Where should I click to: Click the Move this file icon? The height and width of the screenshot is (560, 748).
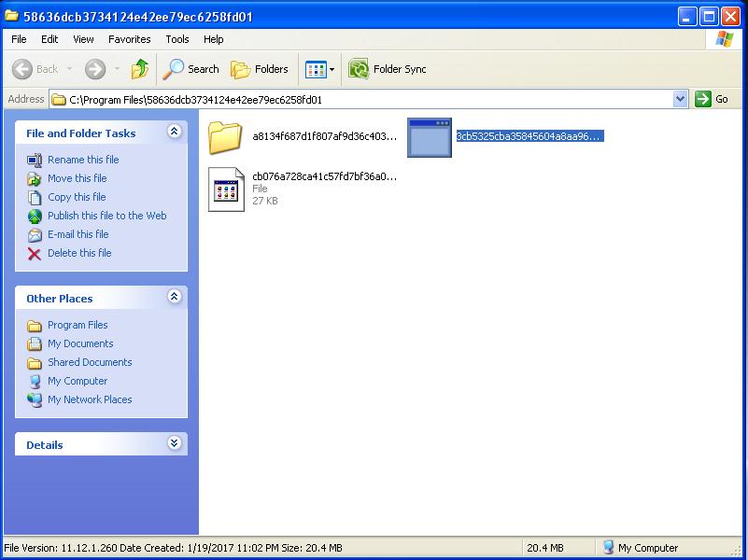35,178
